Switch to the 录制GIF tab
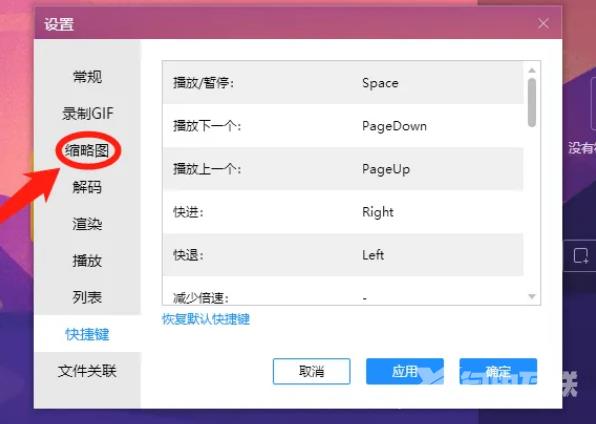This screenshot has height=424, width=596. pos(87,113)
